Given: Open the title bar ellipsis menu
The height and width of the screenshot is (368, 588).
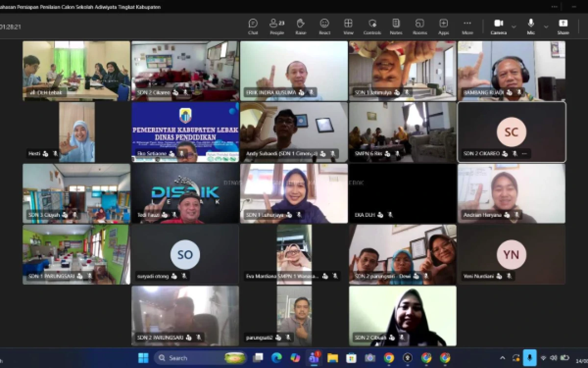Looking at the screenshot, I should (554, 7).
